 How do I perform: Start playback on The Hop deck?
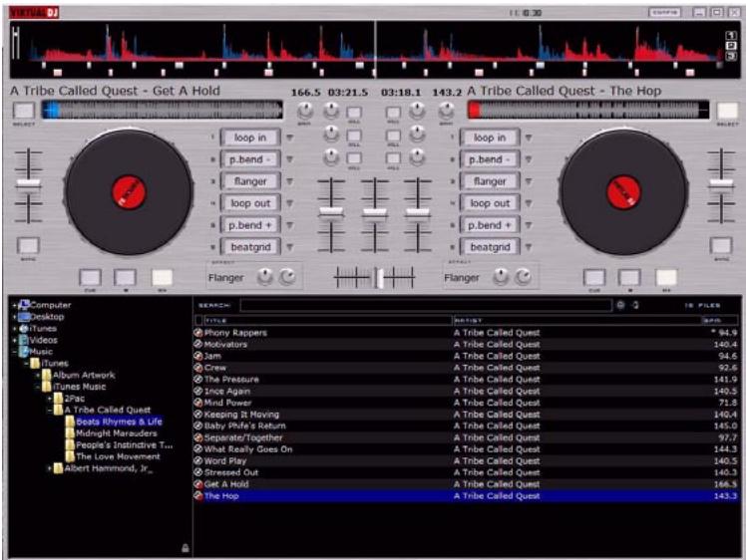coord(666,278)
